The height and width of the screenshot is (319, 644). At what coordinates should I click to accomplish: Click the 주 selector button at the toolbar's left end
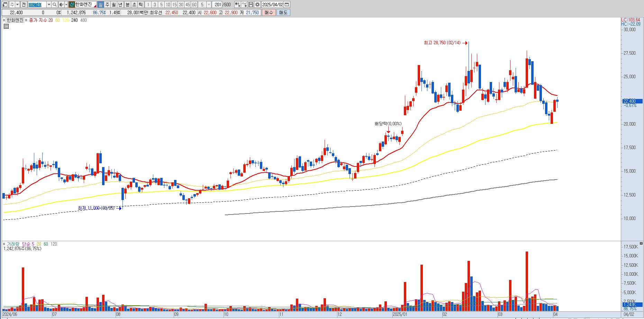pos(12,4)
